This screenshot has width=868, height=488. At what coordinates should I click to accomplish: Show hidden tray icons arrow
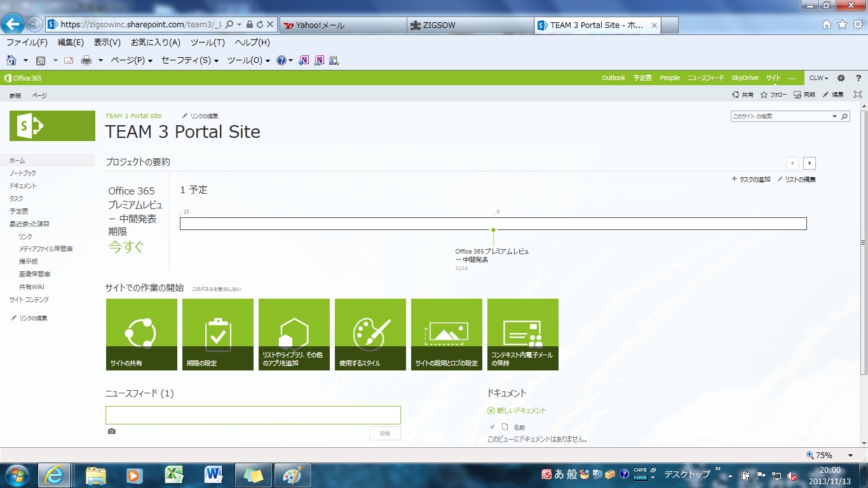[730, 475]
